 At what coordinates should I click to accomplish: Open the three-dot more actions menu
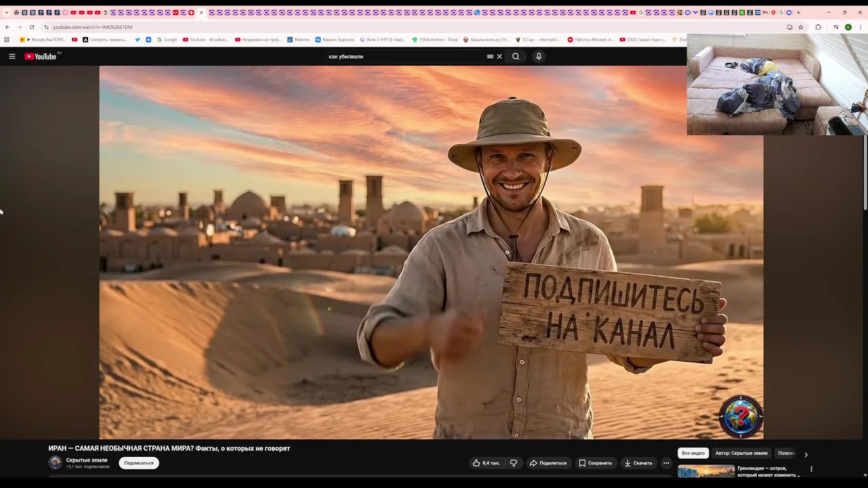[x=666, y=463]
